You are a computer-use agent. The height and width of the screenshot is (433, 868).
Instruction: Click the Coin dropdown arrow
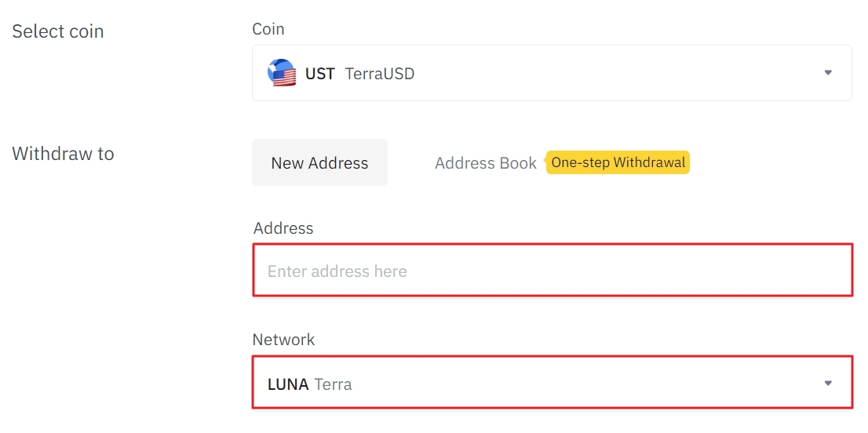827,73
